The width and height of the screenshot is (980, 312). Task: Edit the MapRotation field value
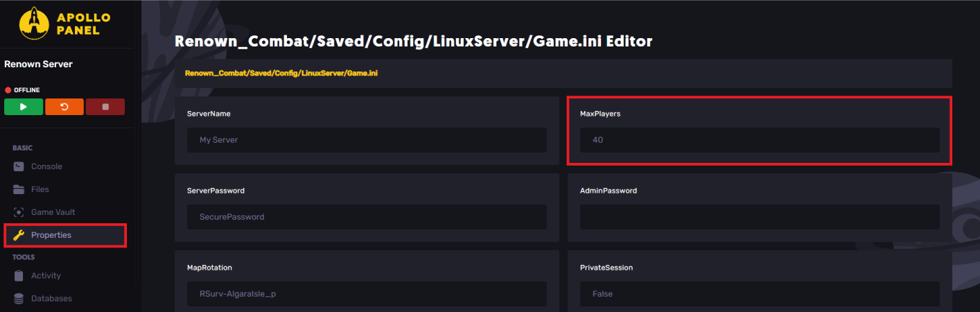pyautogui.click(x=367, y=294)
